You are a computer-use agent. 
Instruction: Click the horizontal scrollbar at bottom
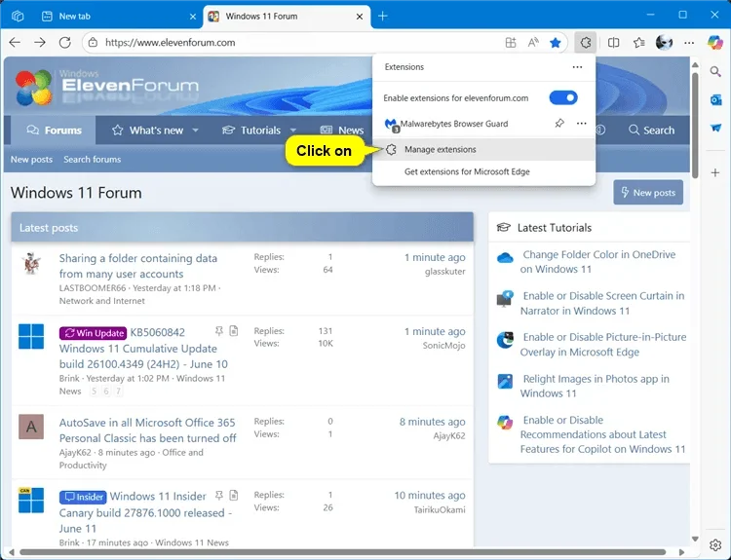(343, 552)
